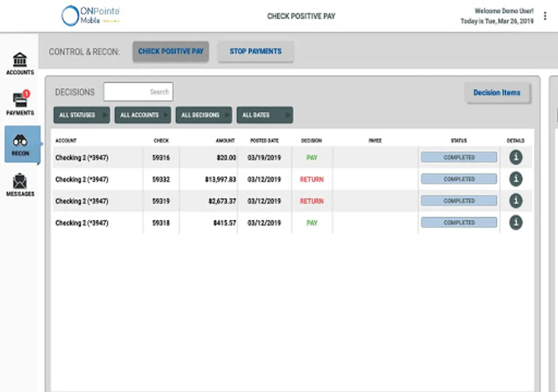Screen dimensions: 558x392
Task: View details for check 59318
Action: coord(516,223)
